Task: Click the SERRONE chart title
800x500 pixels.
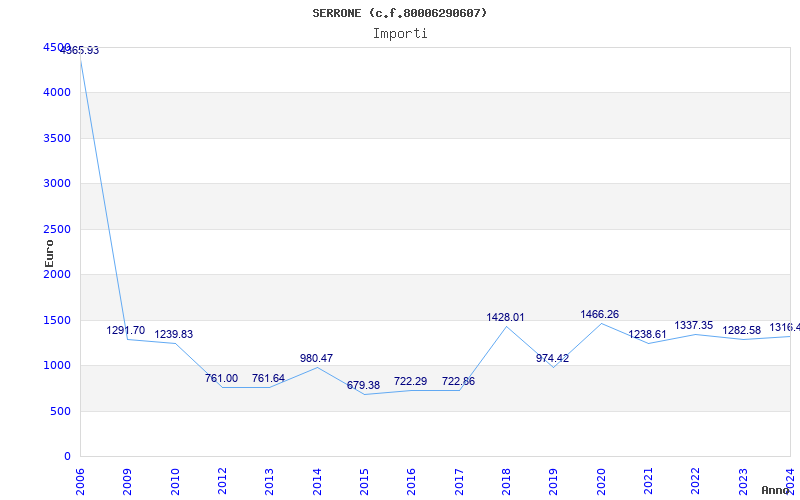Action: coord(400,13)
